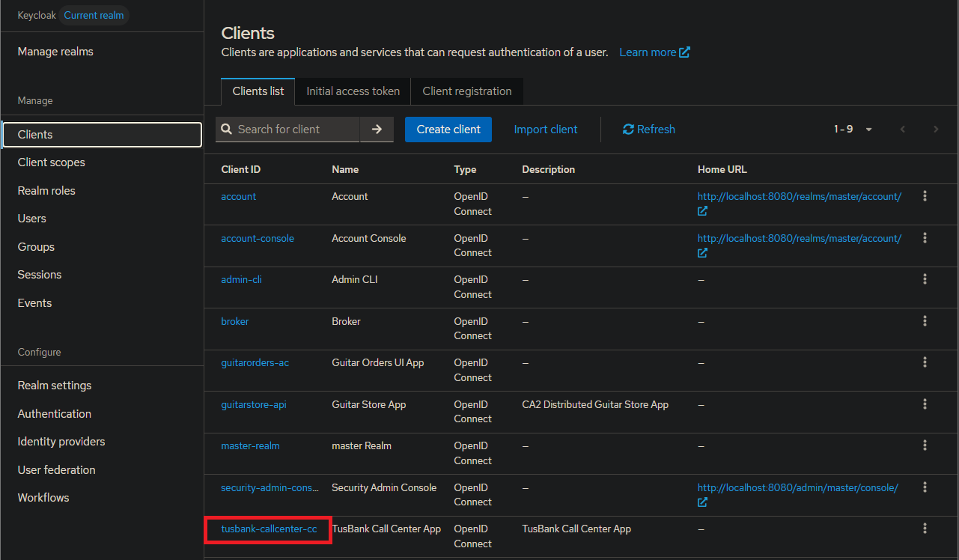This screenshot has width=959, height=560.
Task: Open kebab menu for broker row
Action: click(x=925, y=321)
